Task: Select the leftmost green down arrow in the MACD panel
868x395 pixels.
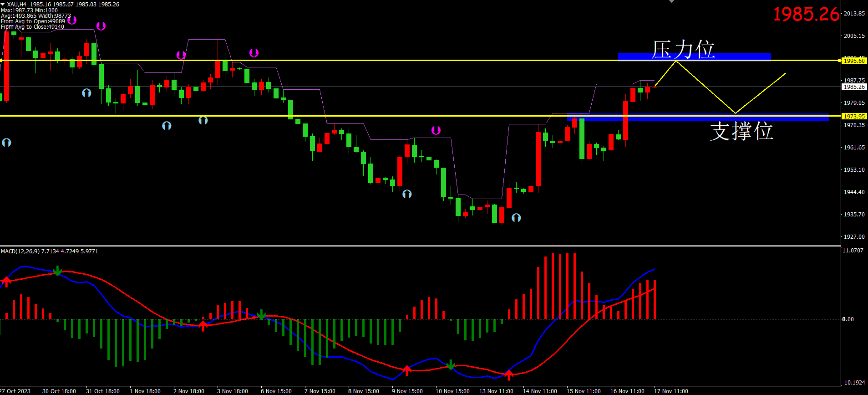Action: 57,272
